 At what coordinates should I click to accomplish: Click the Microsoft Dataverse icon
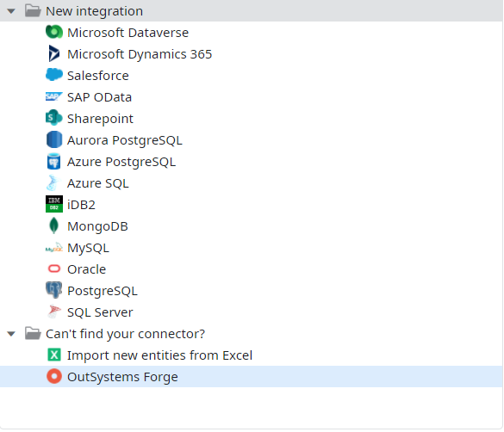point(54,32)
